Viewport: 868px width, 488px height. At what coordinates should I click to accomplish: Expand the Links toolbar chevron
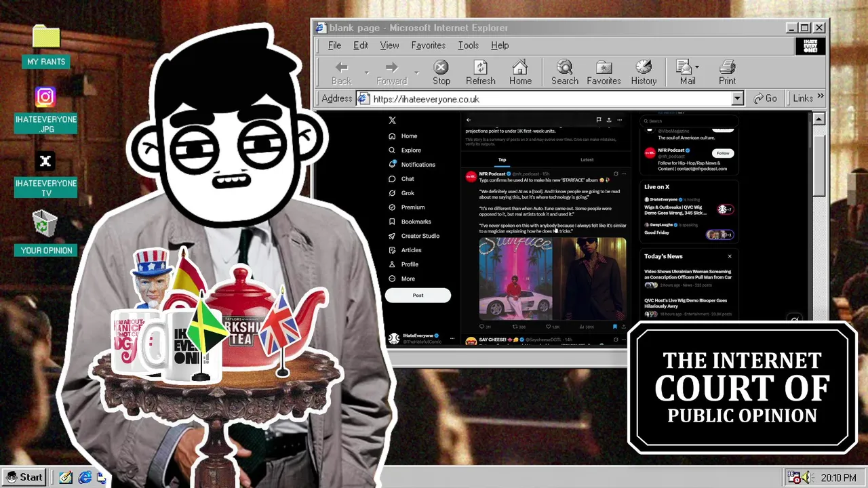(821, 97)
